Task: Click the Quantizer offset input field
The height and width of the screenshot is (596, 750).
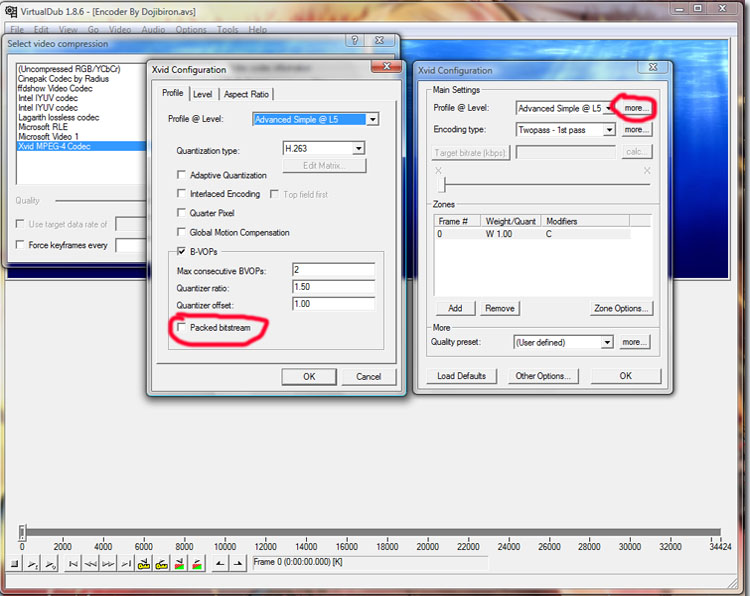Action: coord(333,304)
